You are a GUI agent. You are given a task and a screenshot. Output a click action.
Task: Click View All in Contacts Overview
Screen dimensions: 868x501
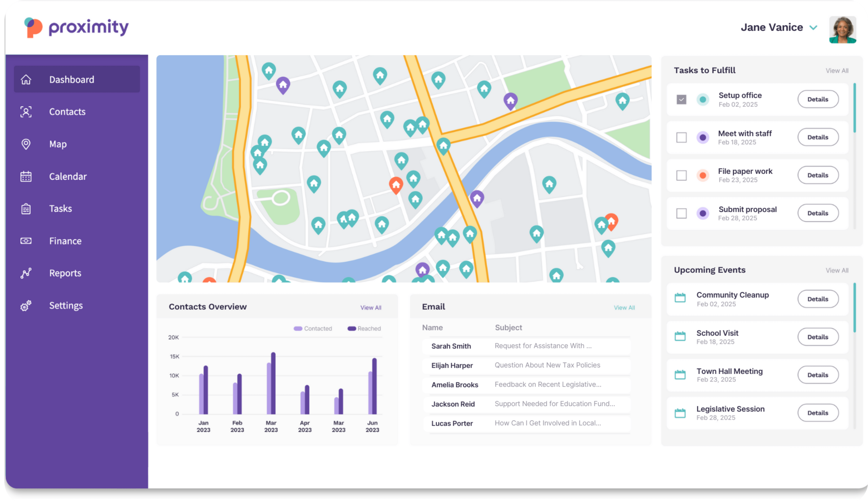click(x=371, y=308)
